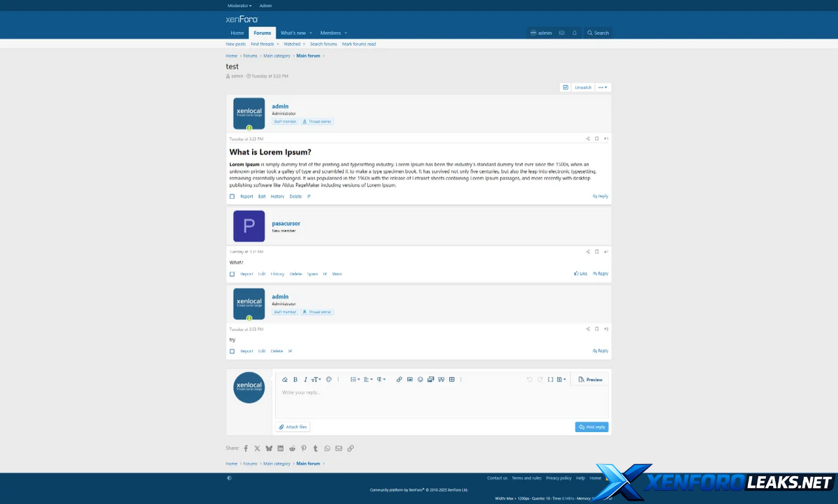The height and width of the screenshot is (504, 838).
Task: Click the Insert link icon in editor toolbar
Action: tap(399, 380)
